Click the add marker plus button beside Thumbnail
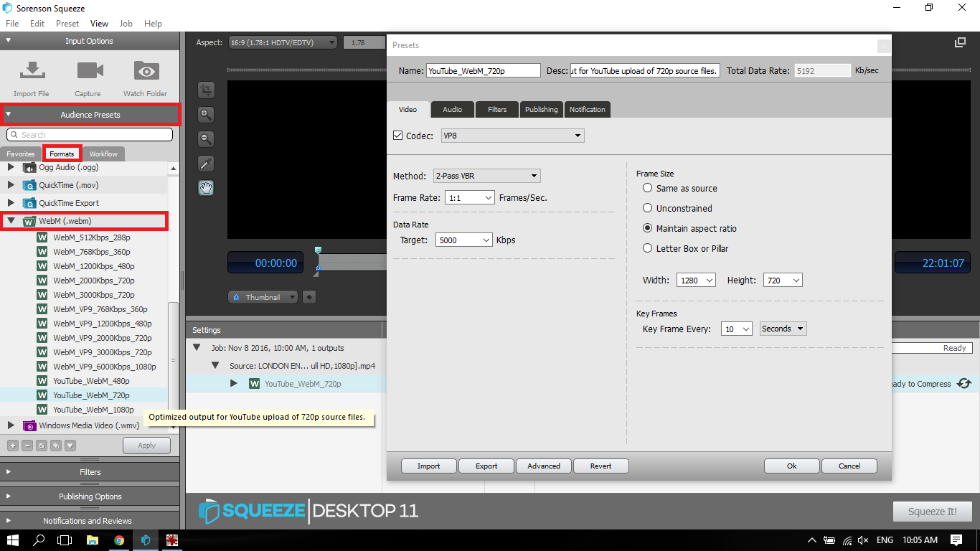The height and width of the screenshot is (551, 980). point(309,297)
